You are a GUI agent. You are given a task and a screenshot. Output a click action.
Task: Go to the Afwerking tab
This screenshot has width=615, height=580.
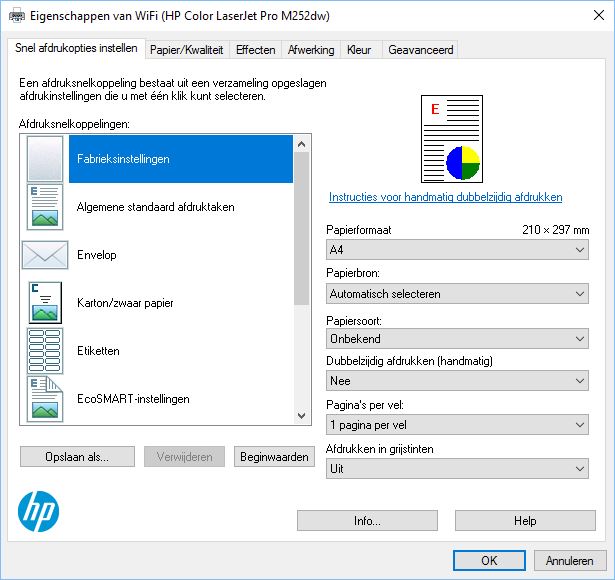pyautogui.click(x=311, y=50)
